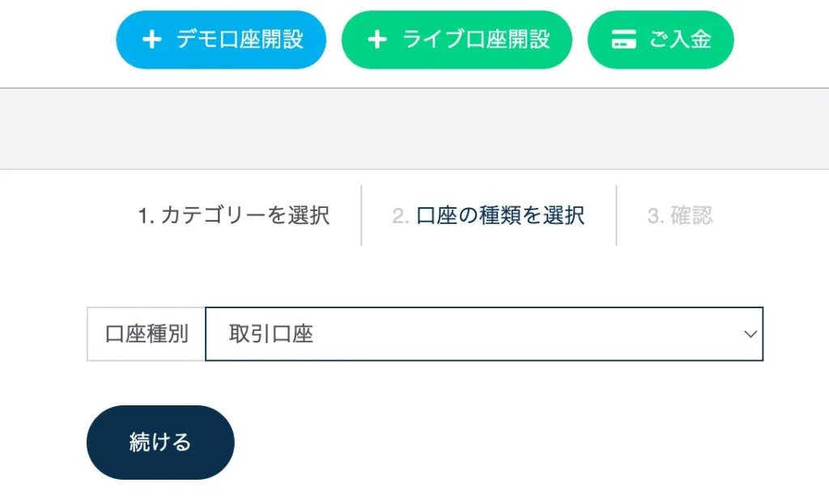Click inside the account type input area
829x504 pixels.
pyautogui.click(x=445, y=333)
